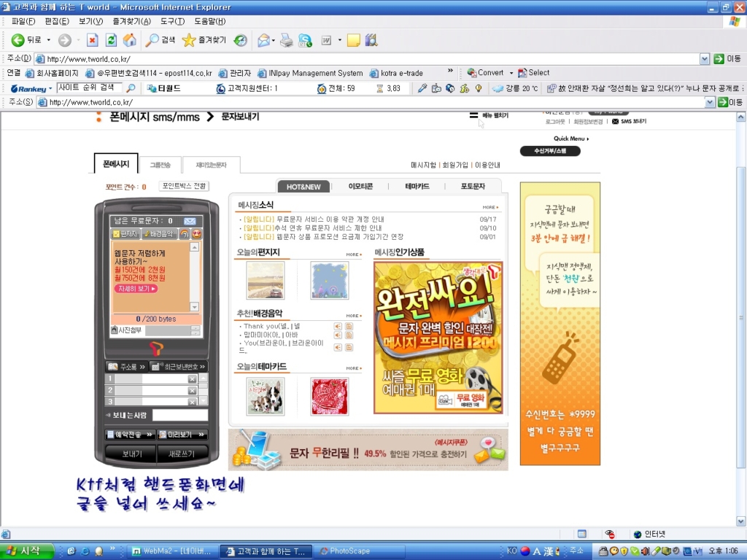Click the 새로쓰기 rewrite button
The image size is (747, 560).
(182, 454)
